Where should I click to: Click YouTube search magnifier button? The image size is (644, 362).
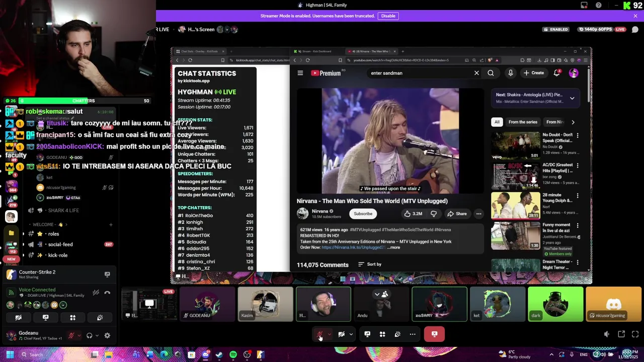[491, 73]
